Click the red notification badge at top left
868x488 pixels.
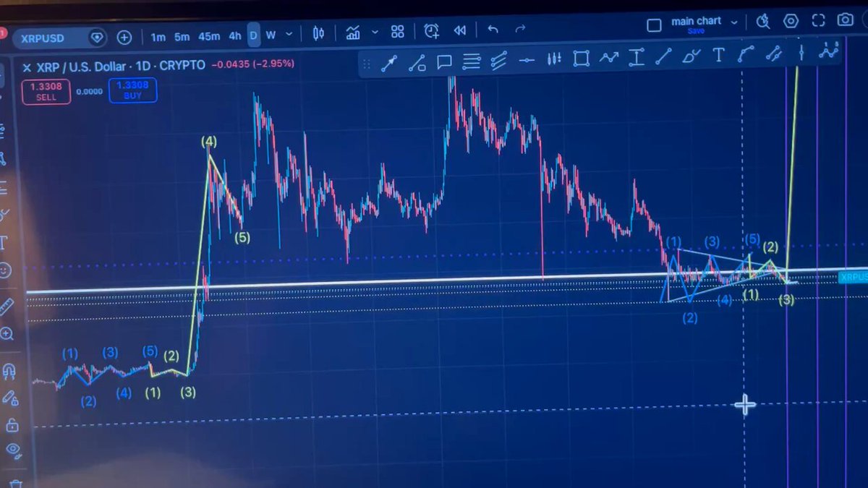tap(3, 33)
